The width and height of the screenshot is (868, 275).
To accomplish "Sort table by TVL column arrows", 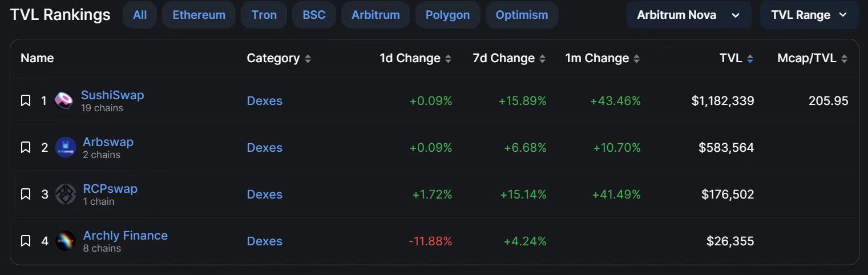I will click(750, 58).
